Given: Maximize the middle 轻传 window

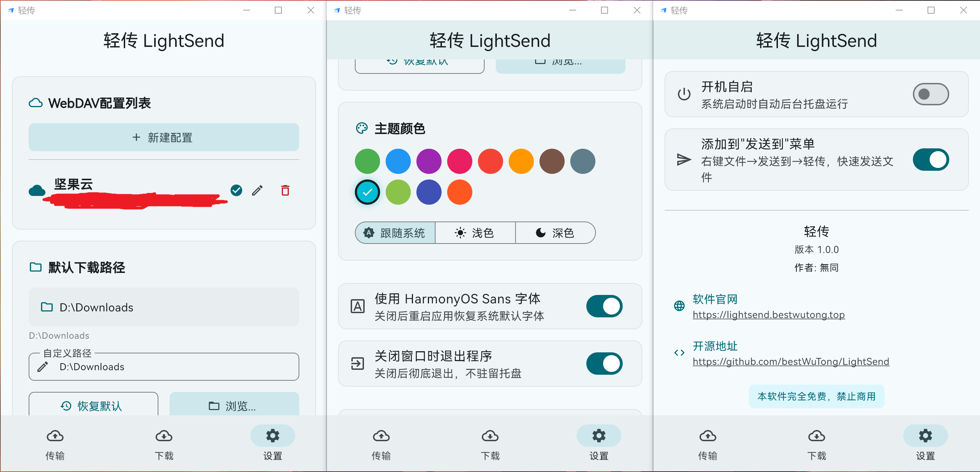Looking at the screenshot, I should (x=605, y=10).
